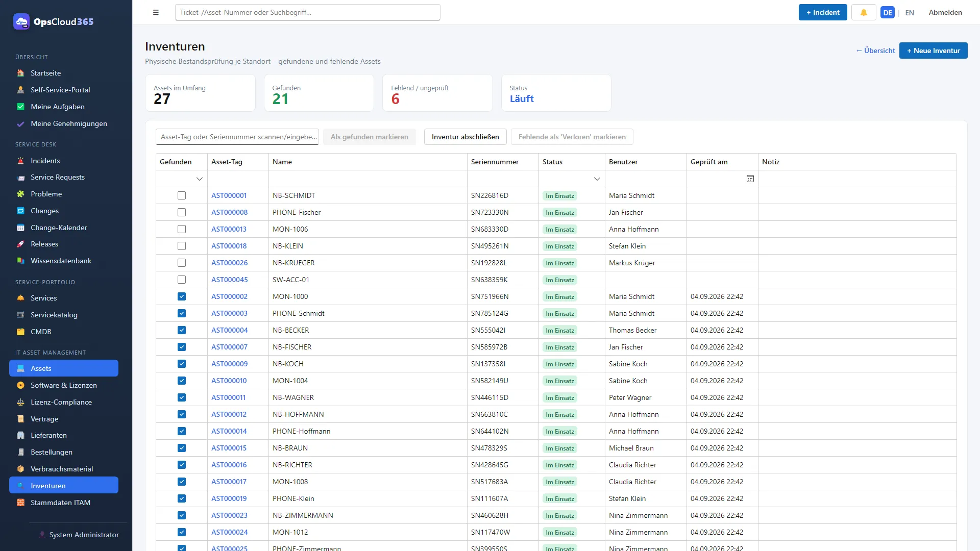Check the Gefunden box for AST000013
This screenshot has width=980, height=551.
[x=182, y=229]
